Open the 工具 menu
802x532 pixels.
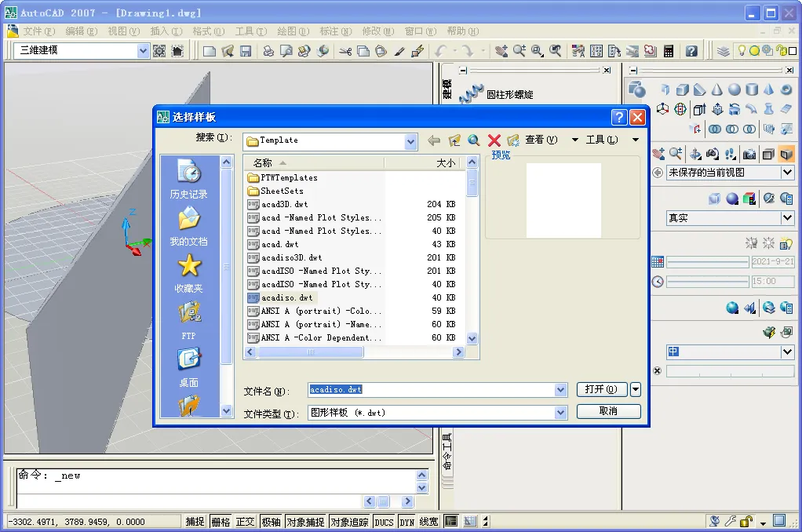pyautogui.click(x=250, y=31)
